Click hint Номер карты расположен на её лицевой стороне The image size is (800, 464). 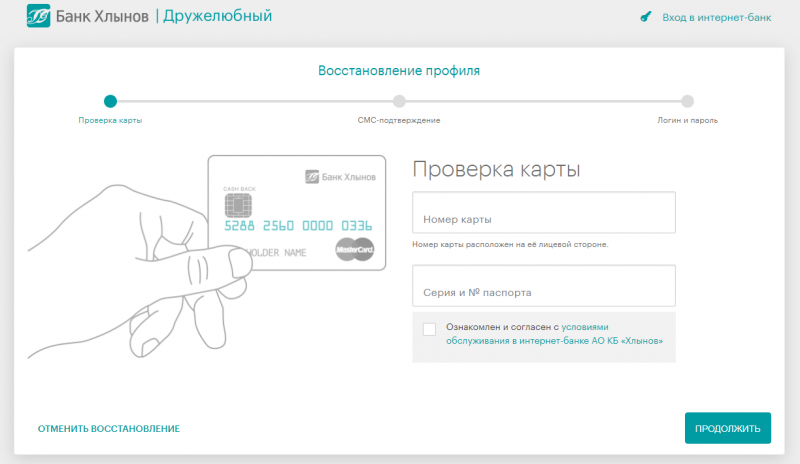pyautogui.click(x=510, y=245)
